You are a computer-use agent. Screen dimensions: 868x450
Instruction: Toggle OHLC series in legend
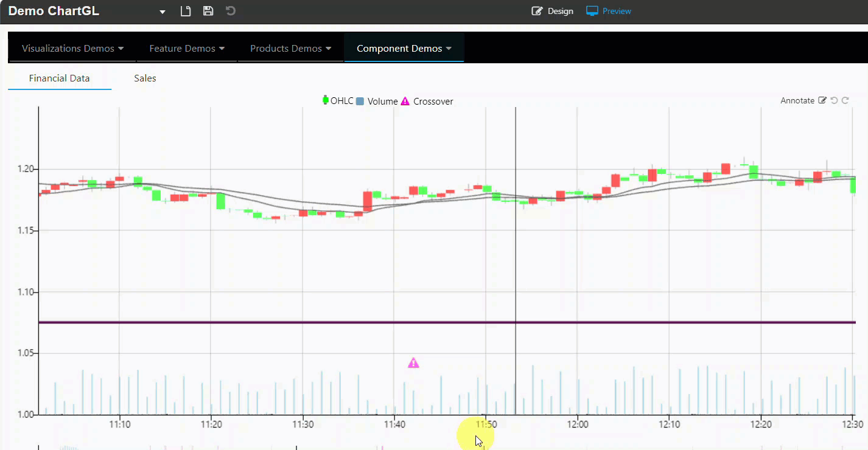tap(338, 101)
